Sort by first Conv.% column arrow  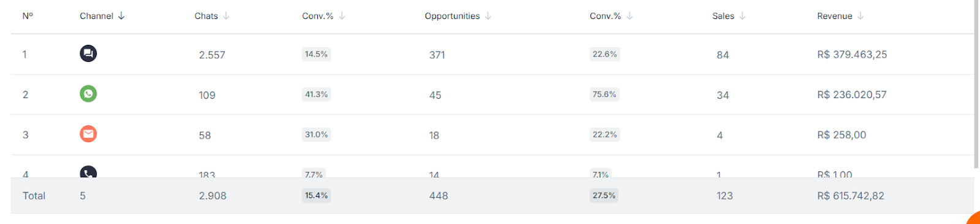pos(342,16)
